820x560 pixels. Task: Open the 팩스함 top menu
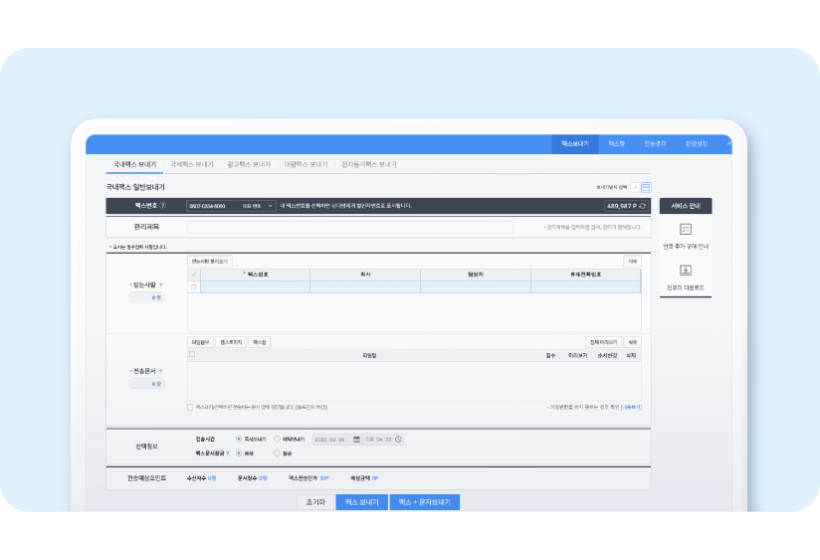[x=617, y=144]
